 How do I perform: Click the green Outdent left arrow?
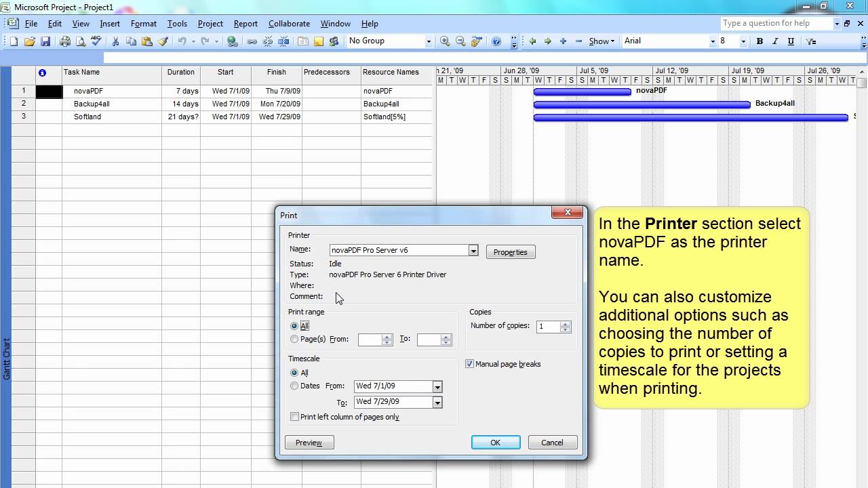532,41
